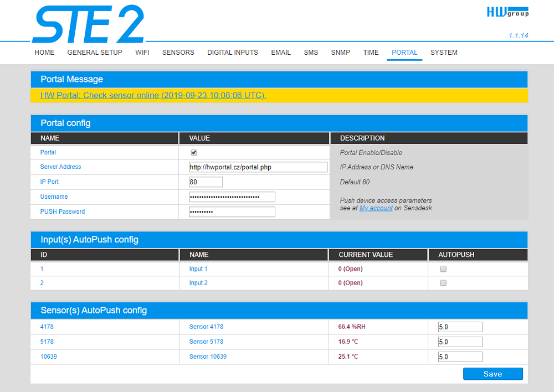This screenshot has width=554, height=392.
Task: Click the Input 1 name cell
Action: click(x=198, y=269)
